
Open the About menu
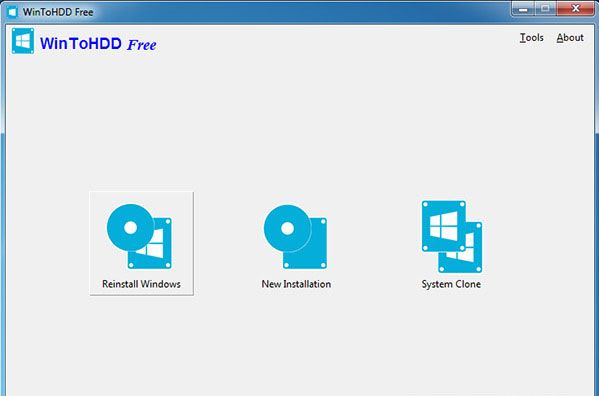570,37
